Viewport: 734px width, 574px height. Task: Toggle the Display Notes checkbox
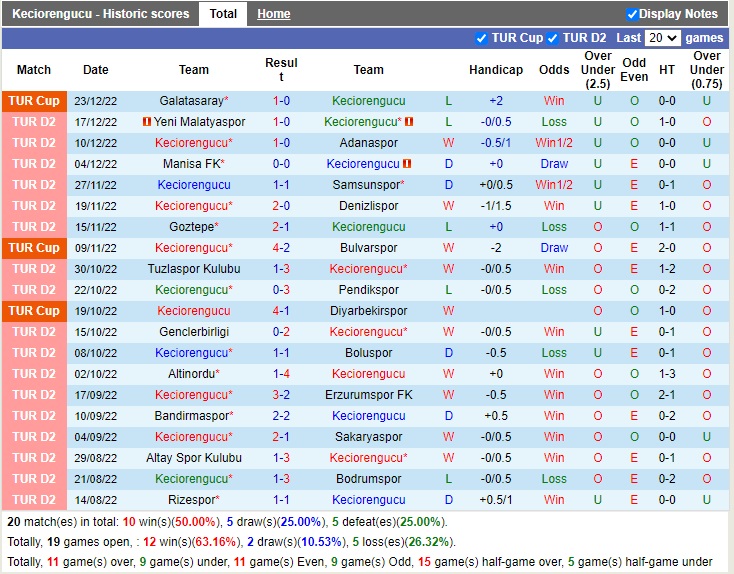pos(632,14)
